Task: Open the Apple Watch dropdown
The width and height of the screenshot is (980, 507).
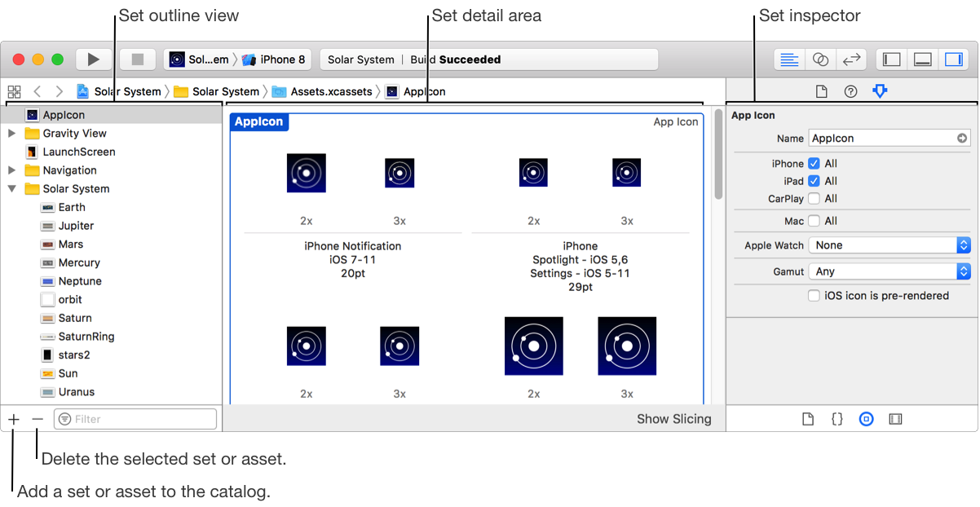Action: click(890, 245)
